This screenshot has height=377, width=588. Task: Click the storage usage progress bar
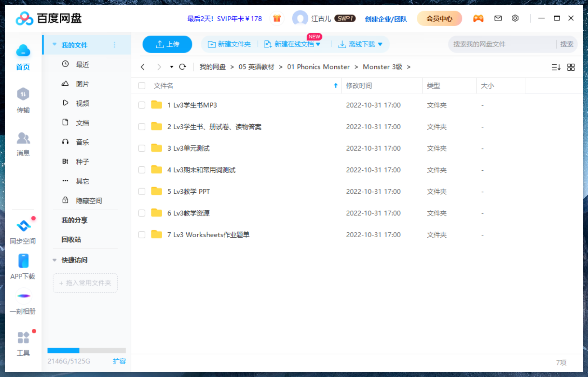(86, 350)
